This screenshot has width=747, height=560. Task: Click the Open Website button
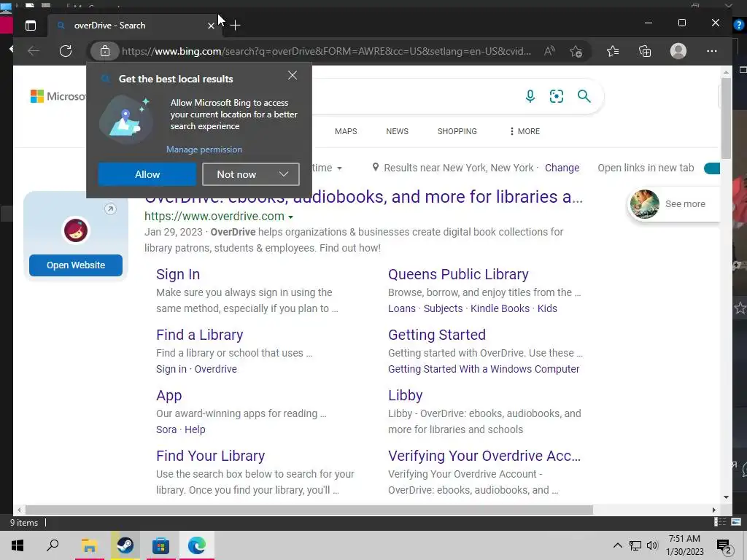pos(76,265)
